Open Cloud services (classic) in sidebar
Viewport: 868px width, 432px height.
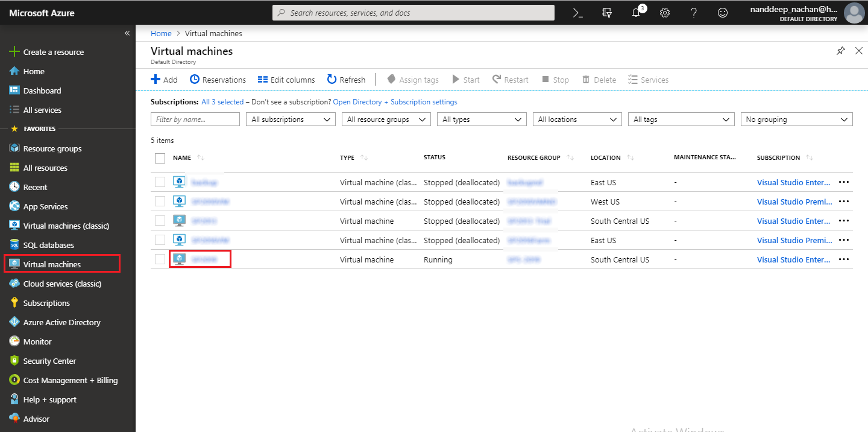pyautogui.click(x=62, y=284)
